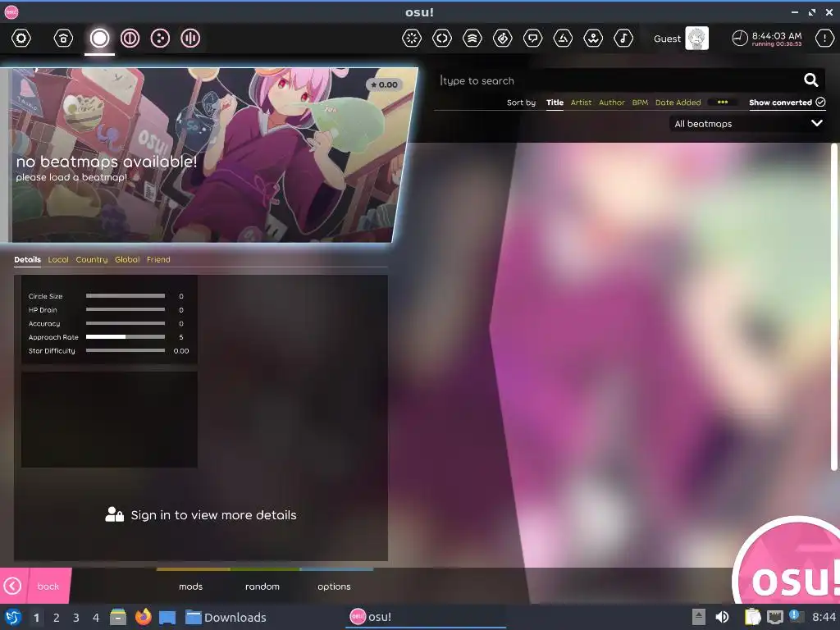
Task: Switch to the Details tab
Action: tap(27, 259)
